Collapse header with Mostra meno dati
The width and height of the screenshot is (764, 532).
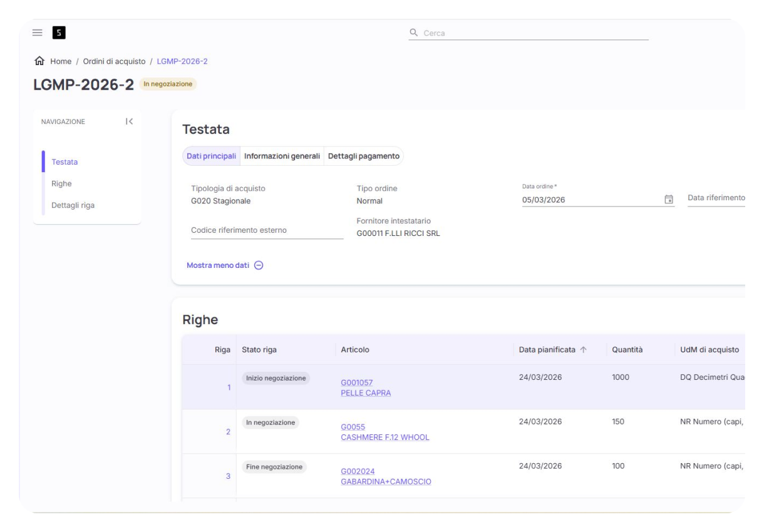(218, 265)
